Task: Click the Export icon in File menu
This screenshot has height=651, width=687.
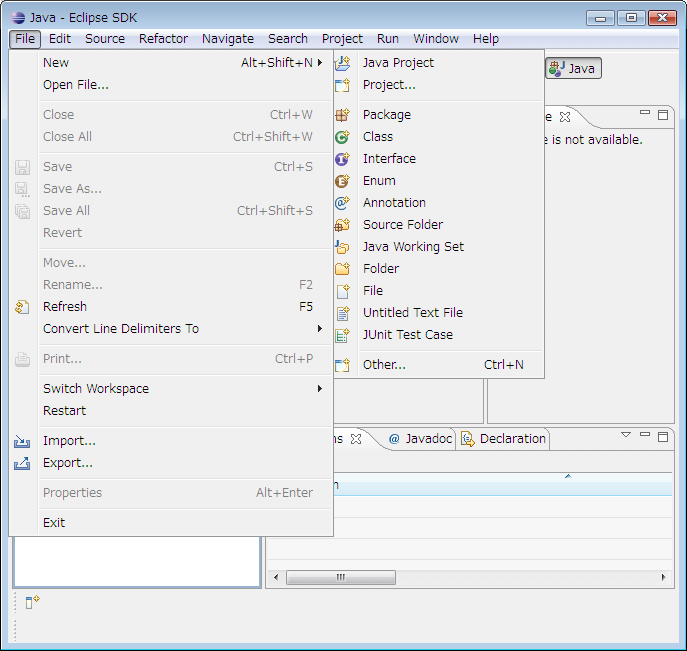Action: click(22, 463)
